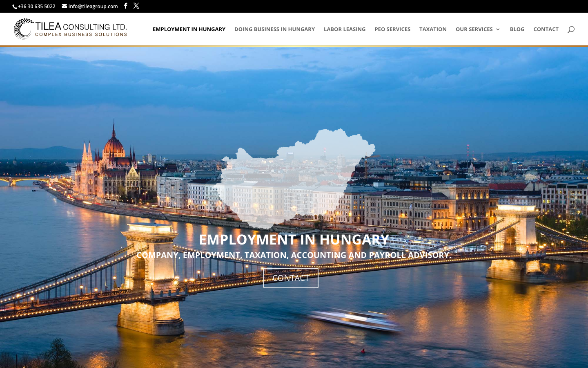The image size is (588, 368).
Task: Click the search magnifier icon
Action: (x=571, y=29)
